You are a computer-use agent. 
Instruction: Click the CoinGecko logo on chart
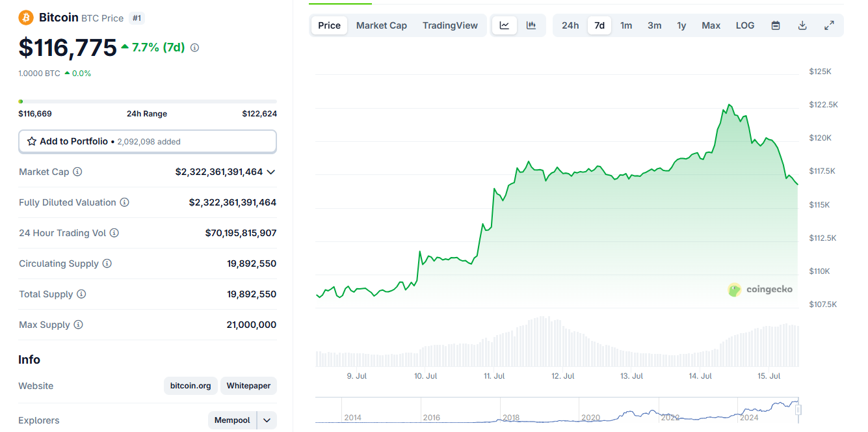pyautogui.click(x=760, y=290)
